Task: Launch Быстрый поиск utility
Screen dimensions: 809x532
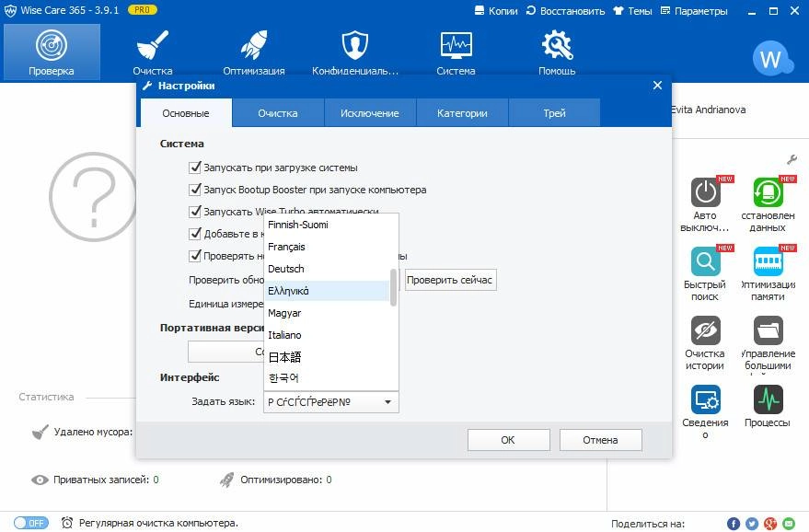Action: pos(705,273)
